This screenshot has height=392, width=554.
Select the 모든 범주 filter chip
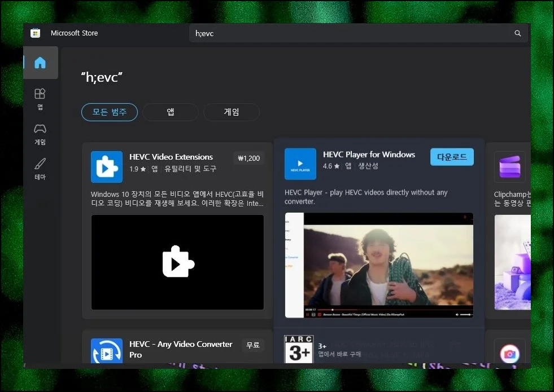click(x=109, y=112)
